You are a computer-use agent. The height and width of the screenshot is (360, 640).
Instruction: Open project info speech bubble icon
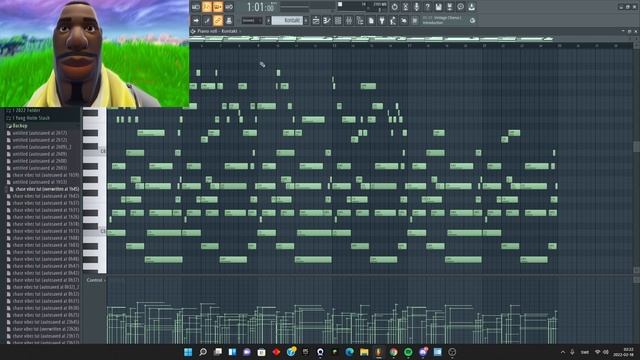pos(460,7)
